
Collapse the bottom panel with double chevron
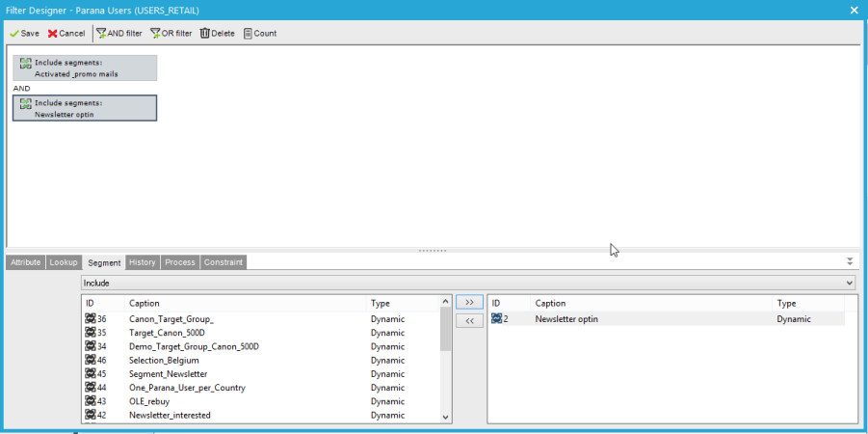pos(850,261)
